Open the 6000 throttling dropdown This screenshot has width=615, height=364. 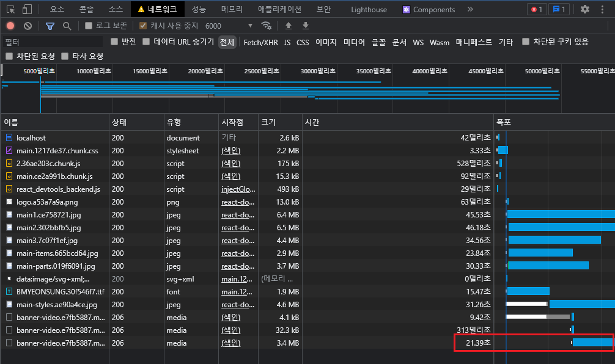click(x=229, y=26)
